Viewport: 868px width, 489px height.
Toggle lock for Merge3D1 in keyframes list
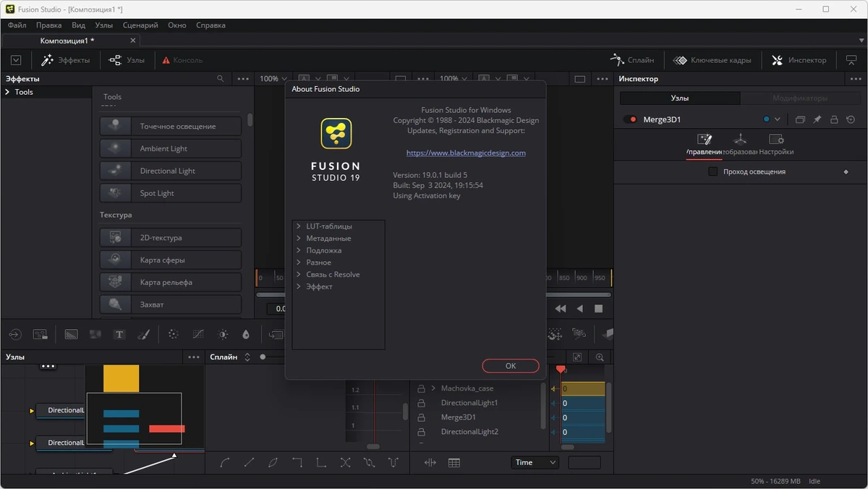pos(421,417)
